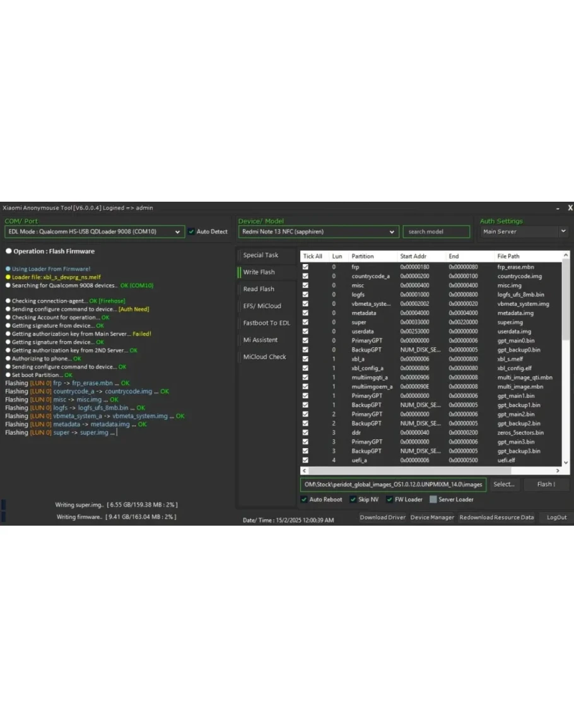Image resolution: width=574 pixels, height=728 pixels.
Task: Switch to the Special Task tab
Action: (x=261, y=255)
